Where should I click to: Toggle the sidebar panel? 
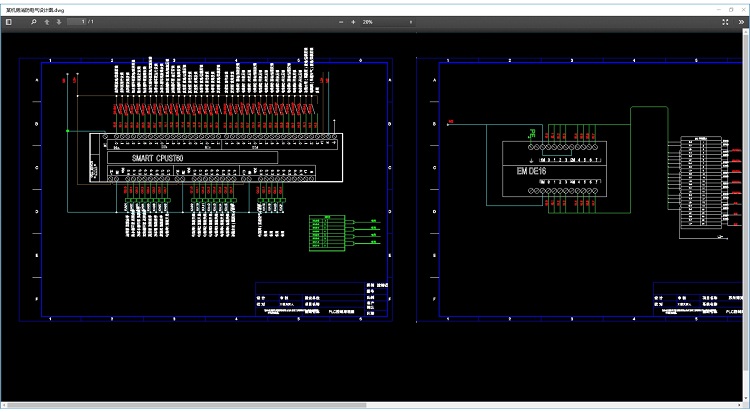click(9, 21)
